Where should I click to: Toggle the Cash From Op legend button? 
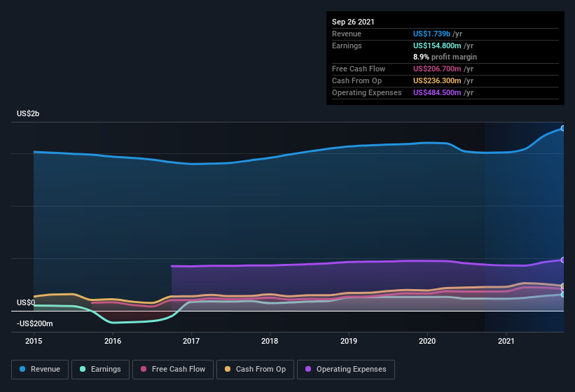tap(255, 370)
